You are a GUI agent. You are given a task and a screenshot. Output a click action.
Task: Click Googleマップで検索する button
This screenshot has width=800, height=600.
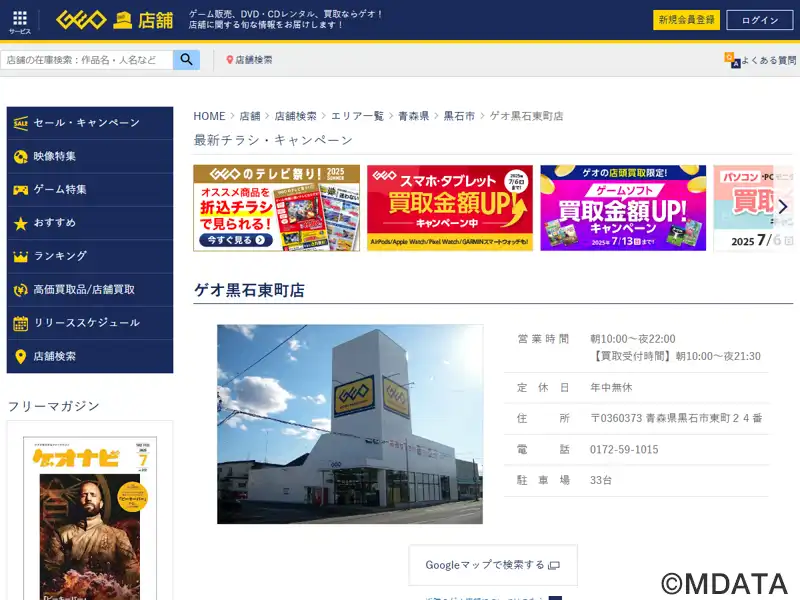493,565
